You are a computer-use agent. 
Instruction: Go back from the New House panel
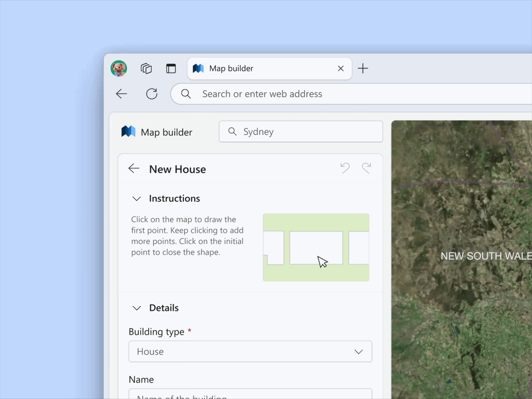pos(134,169)
